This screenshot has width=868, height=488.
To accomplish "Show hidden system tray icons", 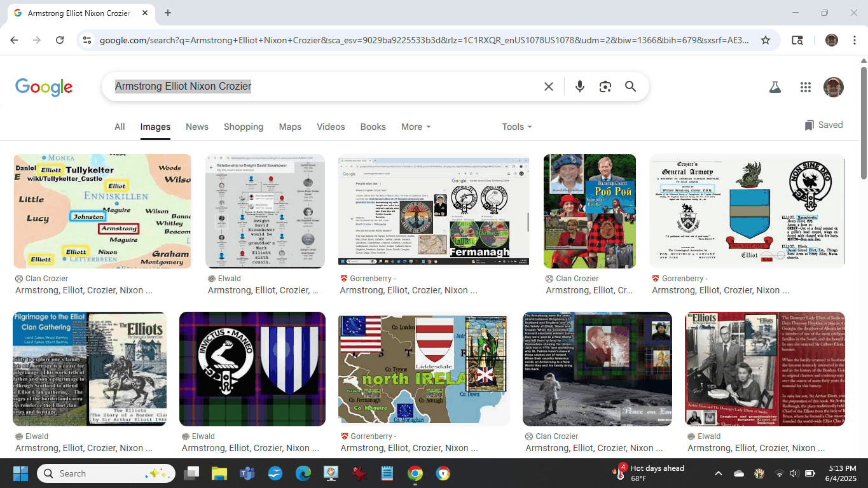I will coord(719,473).
